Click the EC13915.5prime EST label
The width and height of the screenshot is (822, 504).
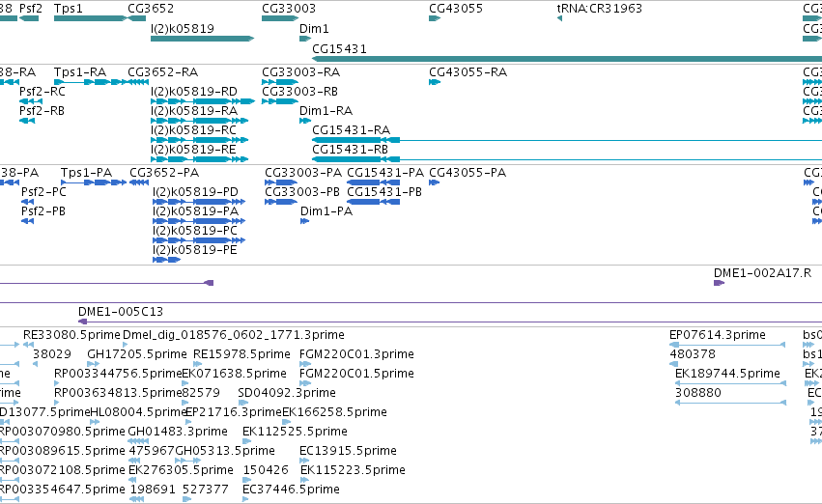[x=348, y=452]
